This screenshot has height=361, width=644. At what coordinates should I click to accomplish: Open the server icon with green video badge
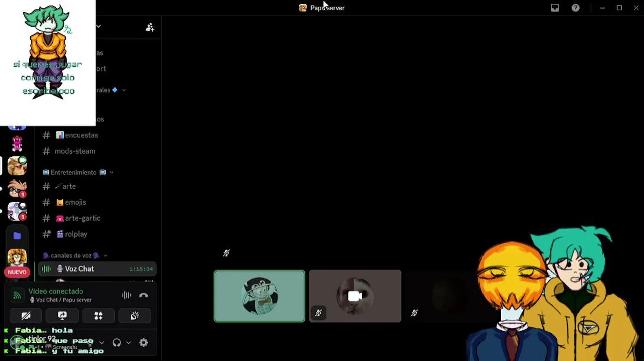[17, 166]
